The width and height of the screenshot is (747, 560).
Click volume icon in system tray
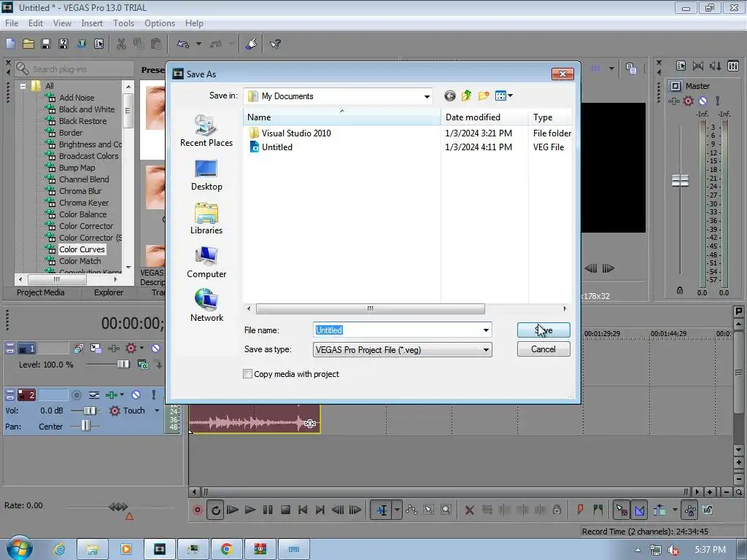(x=673, y=550)
